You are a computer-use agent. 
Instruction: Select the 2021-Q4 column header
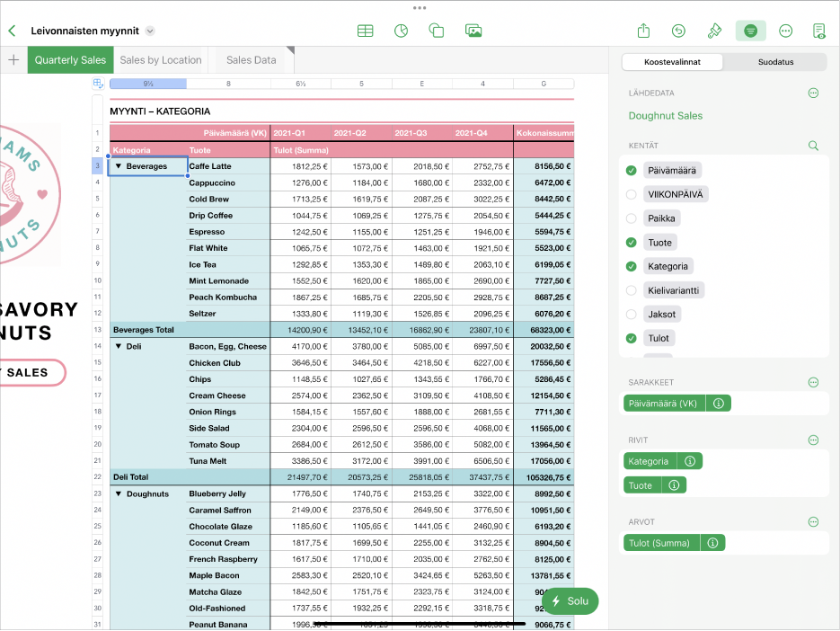coord(482,133)
